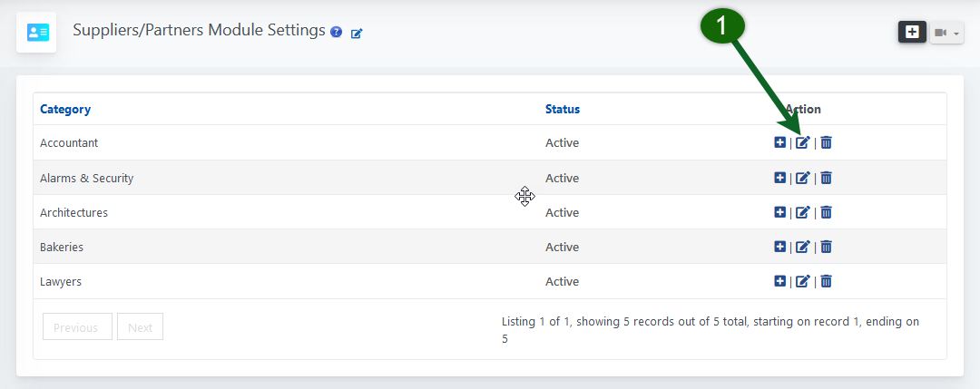980x389 pixels.
Task: Delete the Lawyers category
Action: pos(826,281)
